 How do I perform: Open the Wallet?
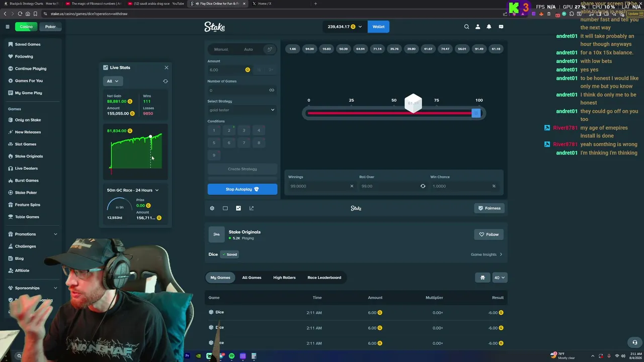[378, 27]
